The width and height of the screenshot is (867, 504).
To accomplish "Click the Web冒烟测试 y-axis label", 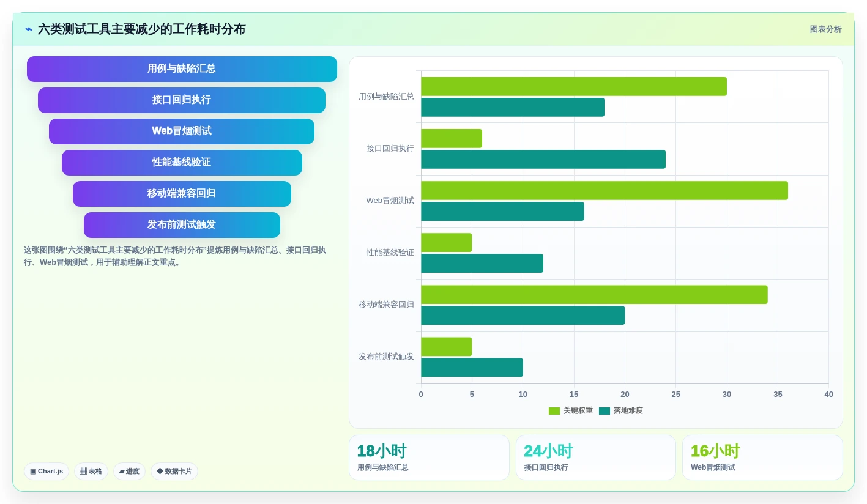I will (390, 201).
